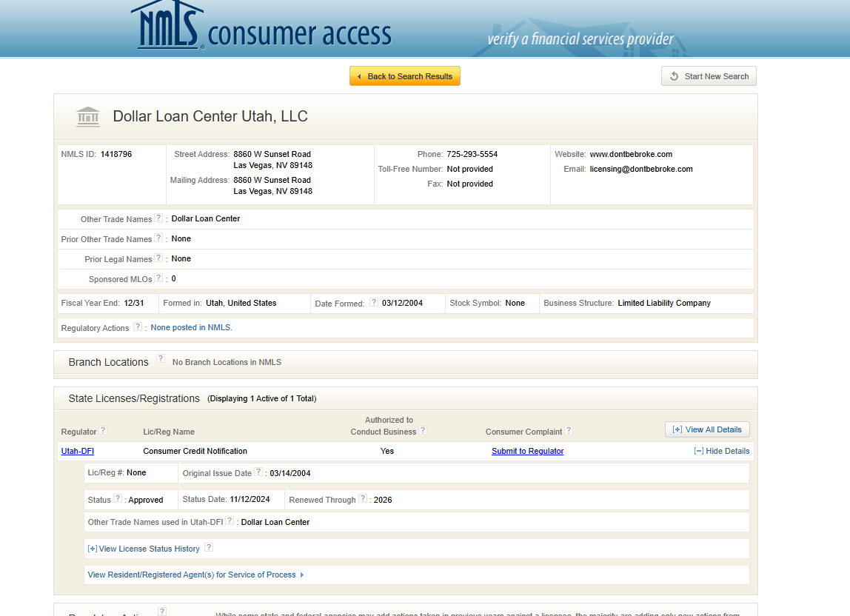The image size is (850, 616).
Task: Expand View All Details
Action: 707,429
